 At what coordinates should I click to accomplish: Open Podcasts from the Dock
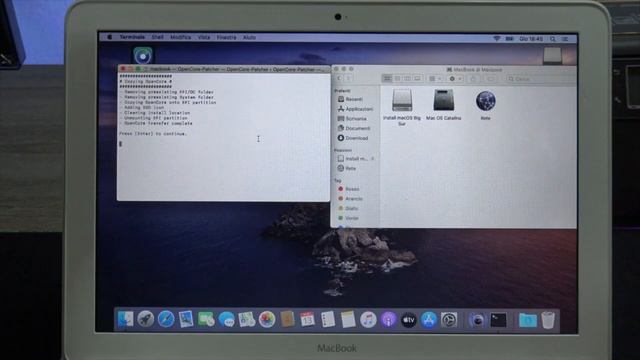point(388,320)
